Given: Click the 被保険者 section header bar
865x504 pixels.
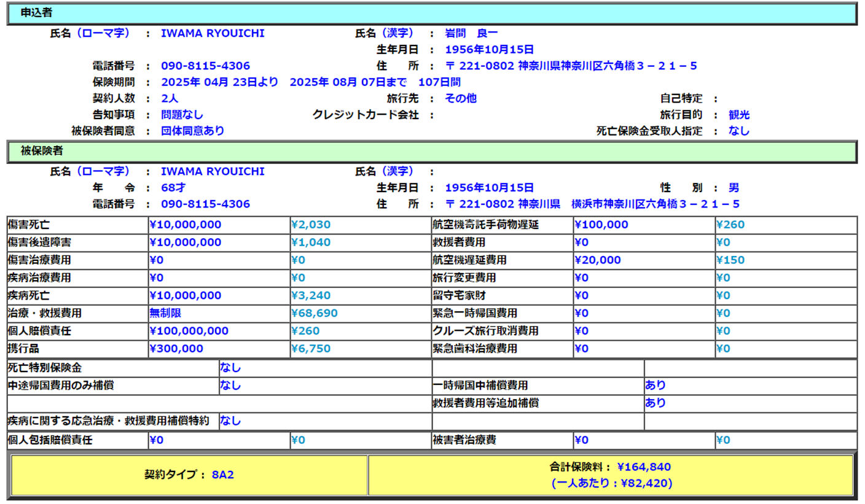Looking at the screenshot, I should pyautogui.click(x=431, y=150).
